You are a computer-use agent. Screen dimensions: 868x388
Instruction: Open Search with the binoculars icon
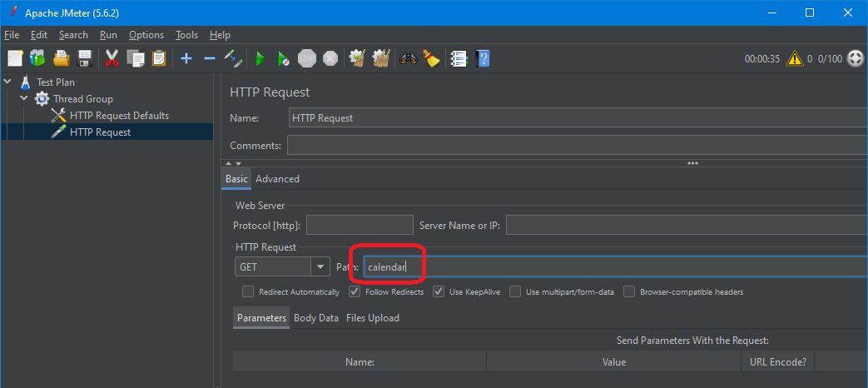(x=408, y=58)
